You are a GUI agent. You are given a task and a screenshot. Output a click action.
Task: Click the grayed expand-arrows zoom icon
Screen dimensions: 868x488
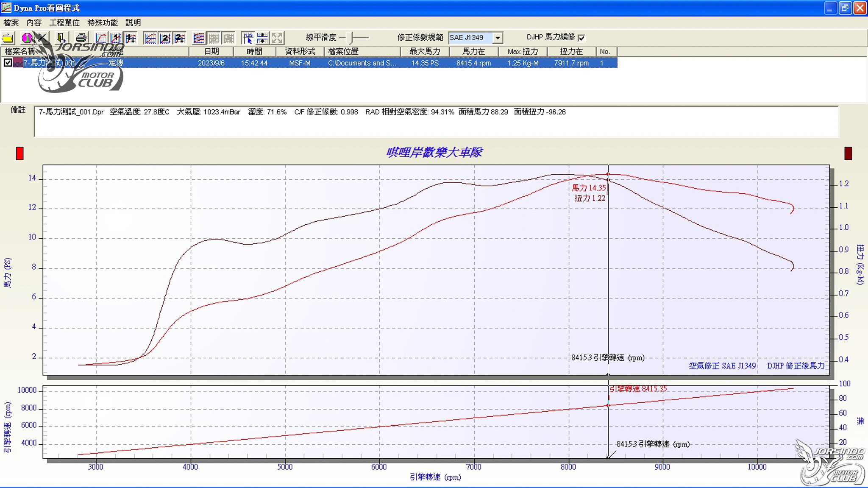click(277, 38)
